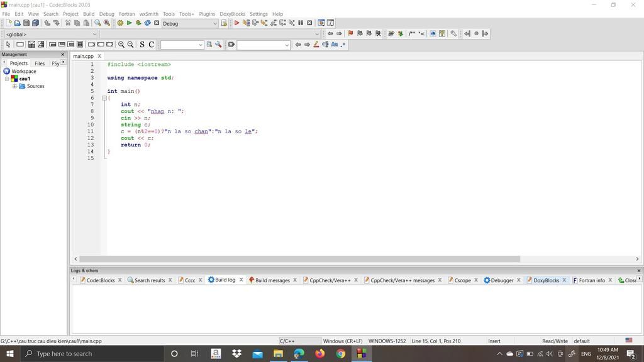Close the main.cpp editor tab
644x362 pixels.
(99, 56)
